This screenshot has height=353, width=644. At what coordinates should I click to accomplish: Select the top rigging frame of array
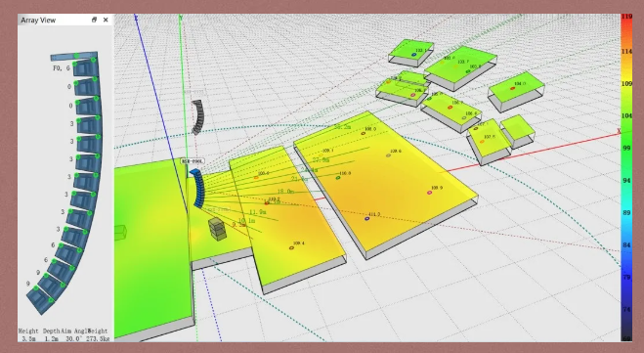coord(74,56)
